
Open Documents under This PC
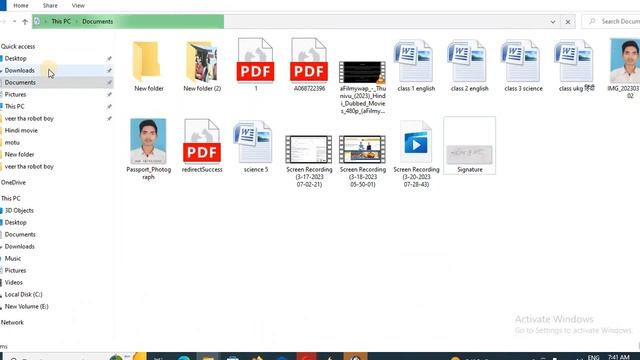click(20, 235)
